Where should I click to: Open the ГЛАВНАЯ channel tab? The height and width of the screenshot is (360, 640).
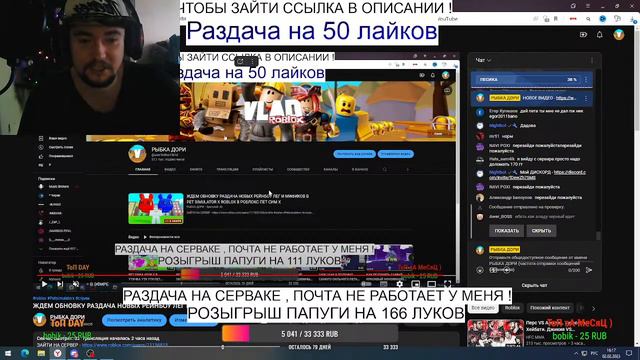tap(143, 169)
